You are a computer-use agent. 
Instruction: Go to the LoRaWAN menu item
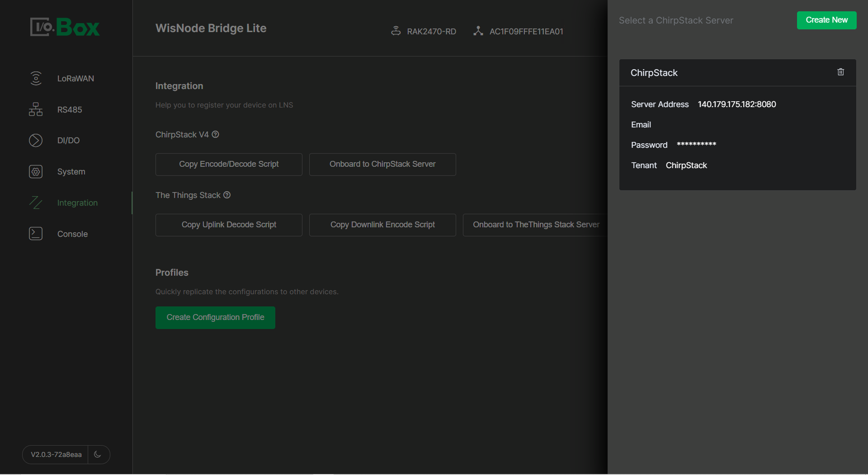coord(75,78)
